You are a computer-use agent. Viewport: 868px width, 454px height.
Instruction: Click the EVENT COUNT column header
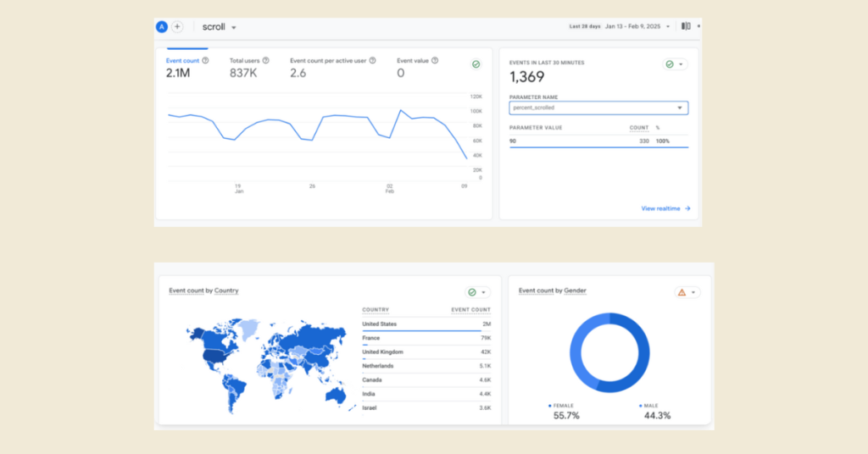click(x=470, y=310)
